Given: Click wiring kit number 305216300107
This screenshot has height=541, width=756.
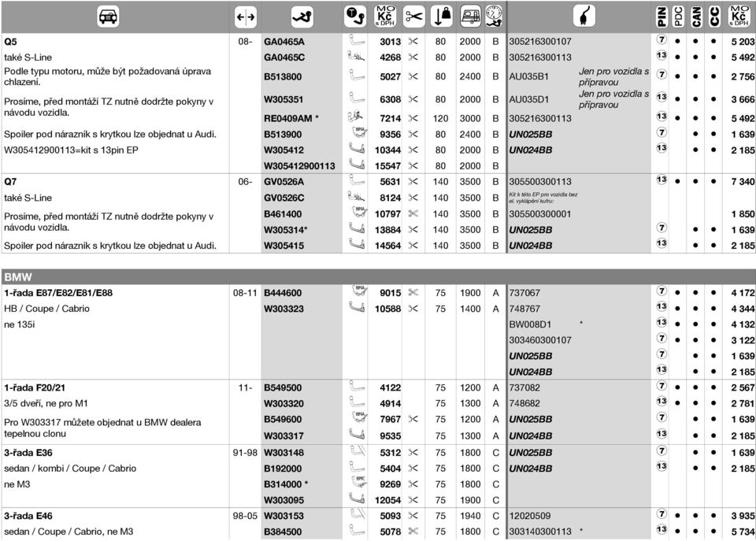Looking at the screenshot, I should coord(540,42).
